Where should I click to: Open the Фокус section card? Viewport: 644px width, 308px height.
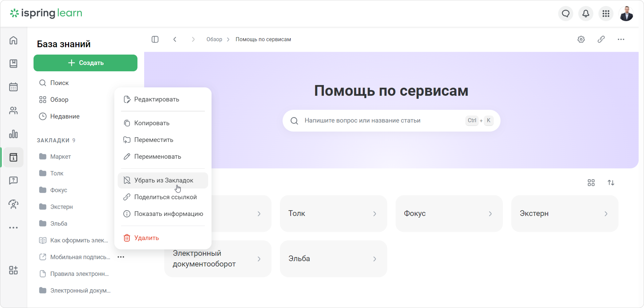click(449, 213)
